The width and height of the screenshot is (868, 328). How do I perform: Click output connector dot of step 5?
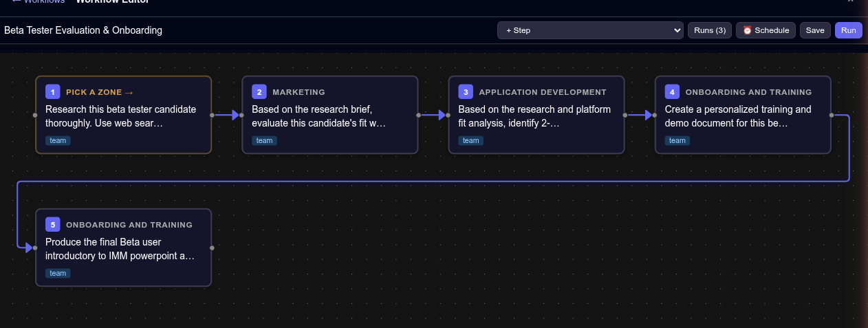coord(212,248)
